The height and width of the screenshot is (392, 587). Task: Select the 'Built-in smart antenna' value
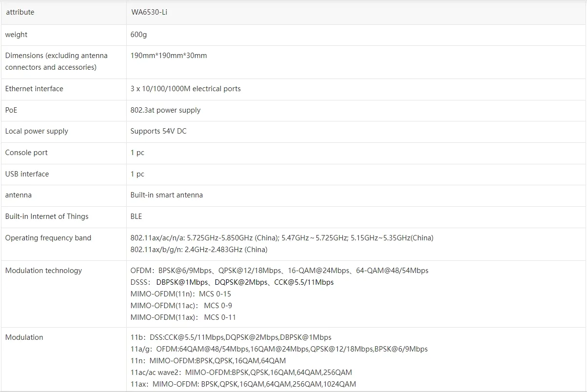[x=166, y=195]
